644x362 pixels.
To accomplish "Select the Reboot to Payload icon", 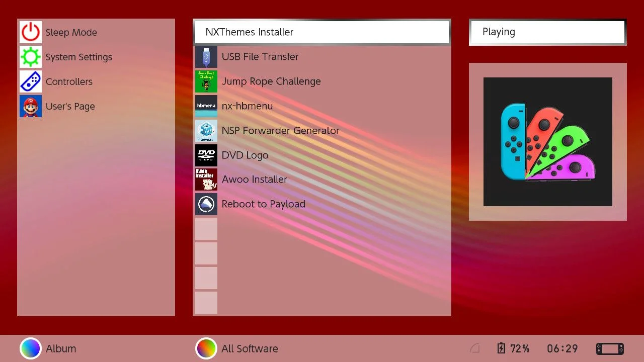I will coord(206,204).
